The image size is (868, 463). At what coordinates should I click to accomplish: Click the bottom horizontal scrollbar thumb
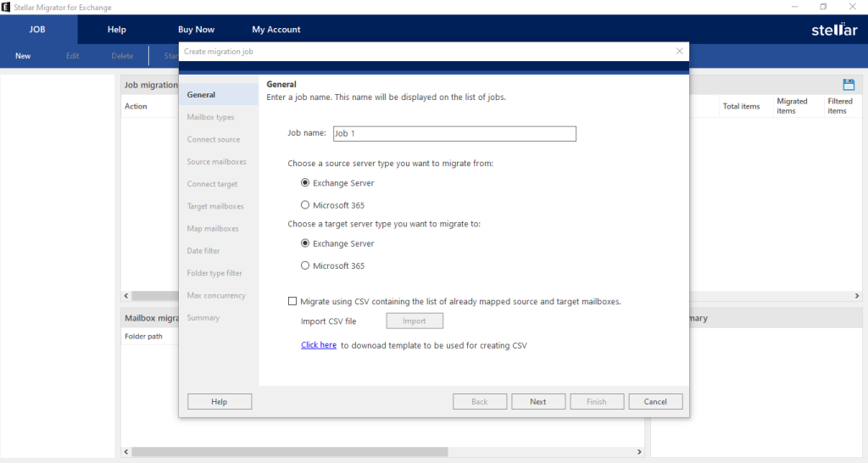pyautogui.click(x=290, y=452)
